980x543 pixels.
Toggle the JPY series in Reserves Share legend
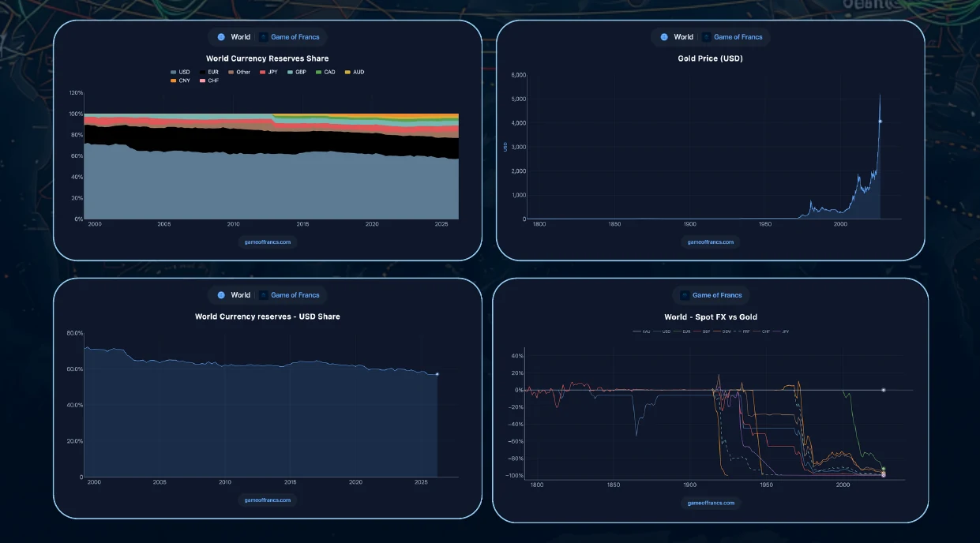[x=268, y=72]
